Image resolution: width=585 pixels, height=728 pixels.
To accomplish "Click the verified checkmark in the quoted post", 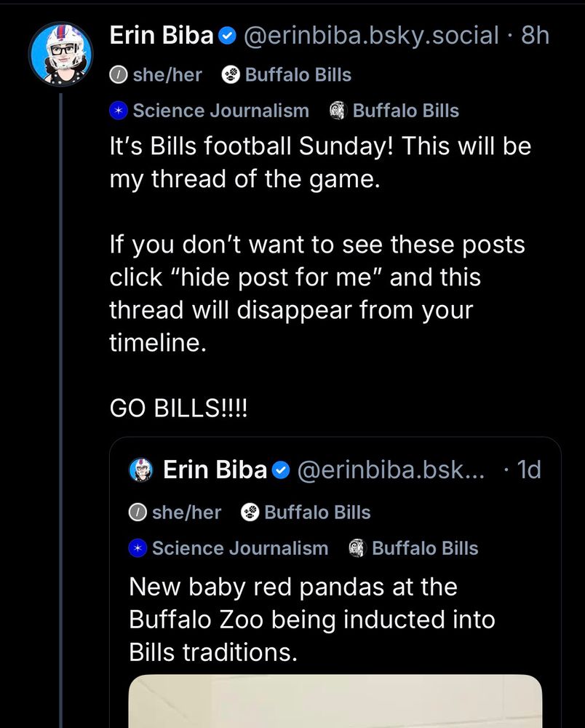I will point(281,471).
